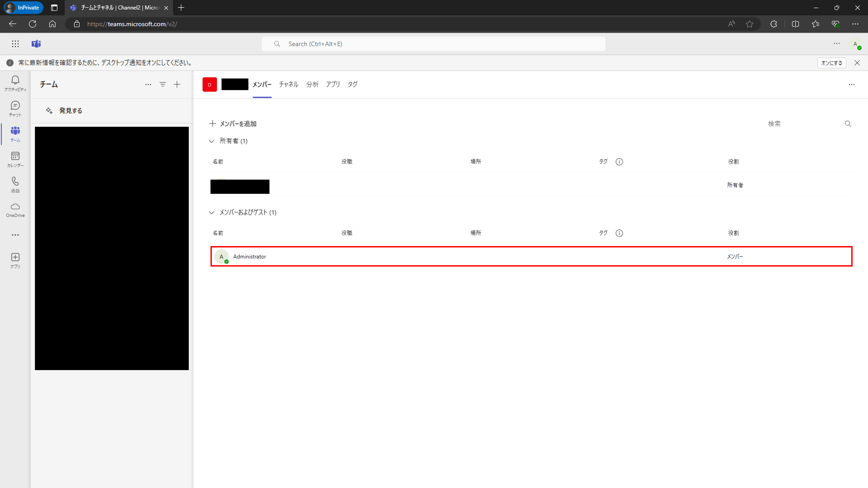
Task: Select the Administrator member row name
Action: tap(249, 257)
